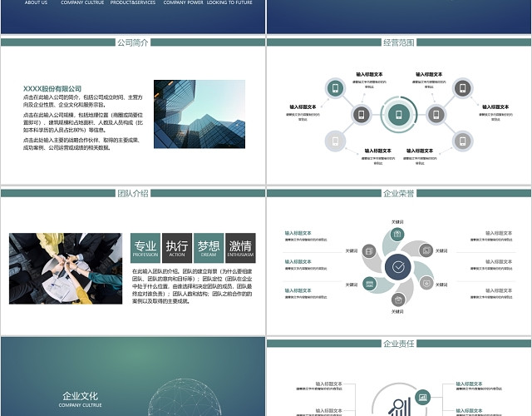This screenshot has height=416, width=532.
Task: Select the paragraph beginning 点击在此输入公司的简介
Action: (x=83, y=101)
